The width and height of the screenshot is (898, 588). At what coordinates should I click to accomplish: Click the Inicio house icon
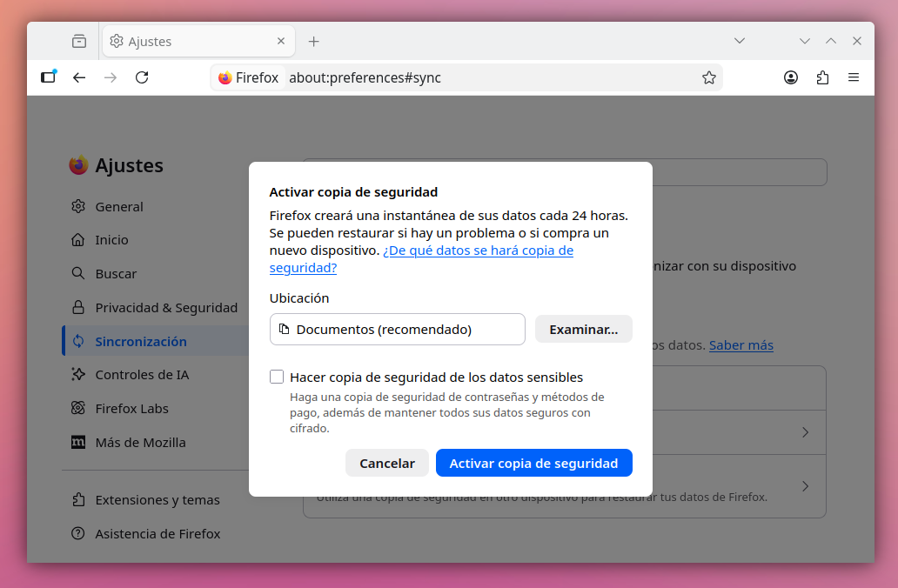coord(78,240)
